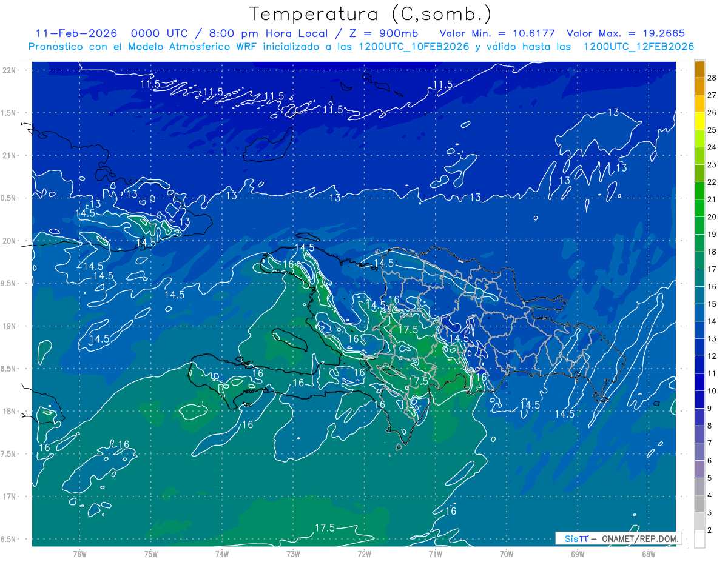This screenshot has width=728, height=562.
Task: Click the brown-orange top swatch of the color scale
Action: click(x=699, y=70)
